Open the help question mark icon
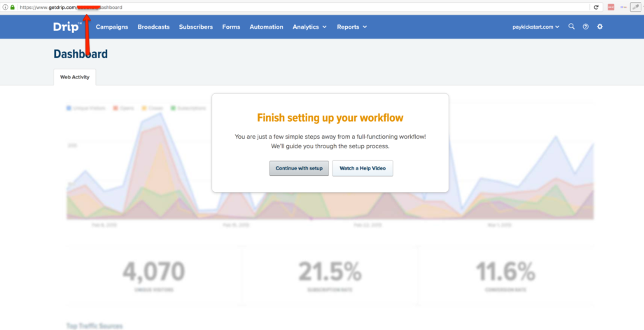 (x=585, y=27)
